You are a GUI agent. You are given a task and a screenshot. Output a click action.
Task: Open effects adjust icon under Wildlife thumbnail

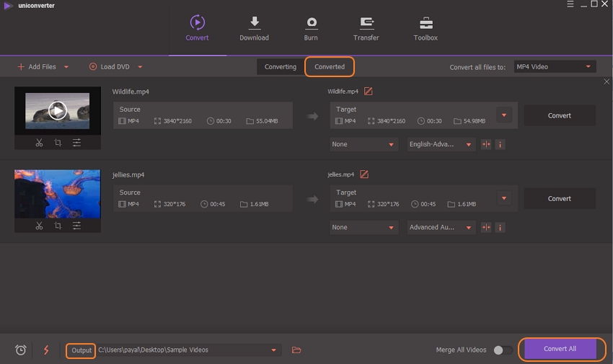(76, 143)
